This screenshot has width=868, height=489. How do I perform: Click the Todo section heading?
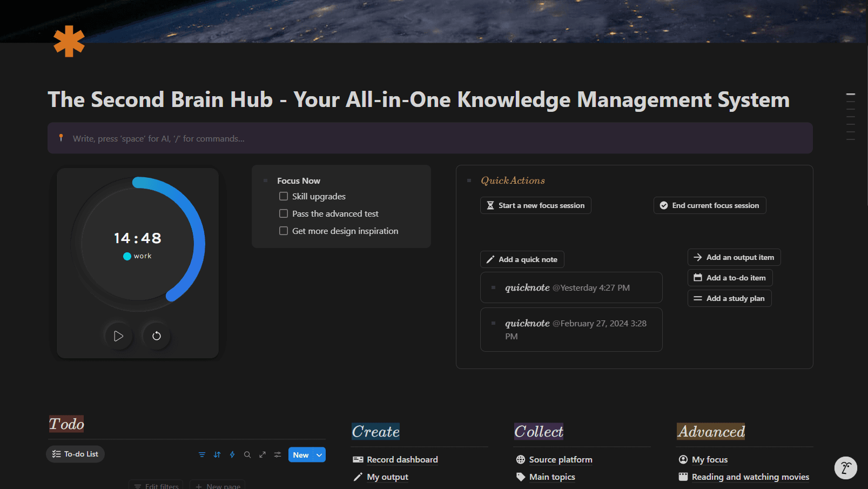[x=67, y=424]
